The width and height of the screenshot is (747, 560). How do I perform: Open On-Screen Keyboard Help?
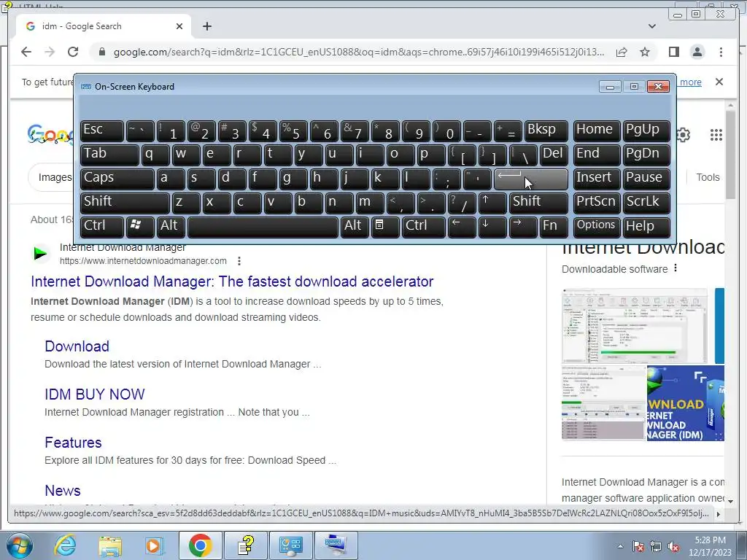tap(646, 227)
